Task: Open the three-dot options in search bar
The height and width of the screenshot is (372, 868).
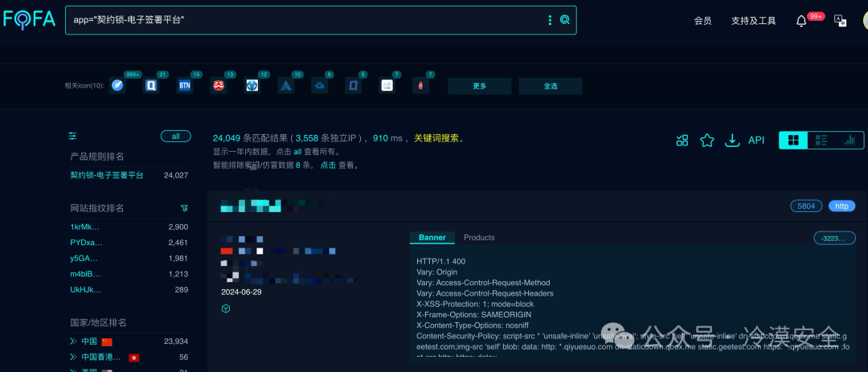Action: (550, 20)
